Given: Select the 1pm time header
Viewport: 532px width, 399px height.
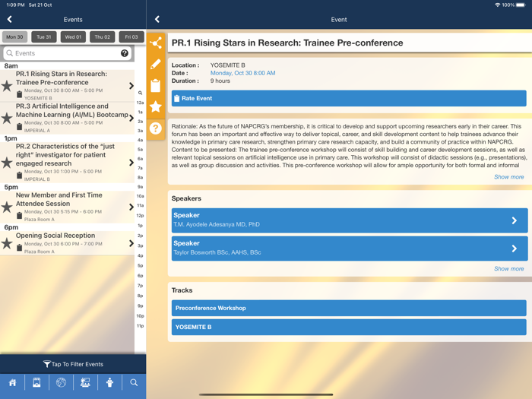Looking at the screenshot, I should coord(11,138).
